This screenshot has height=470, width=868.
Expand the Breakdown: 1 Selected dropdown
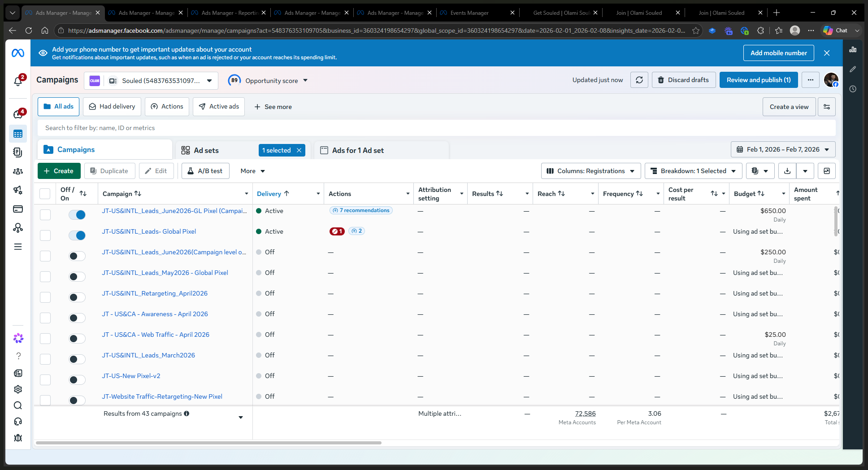[x=694, y=171]
